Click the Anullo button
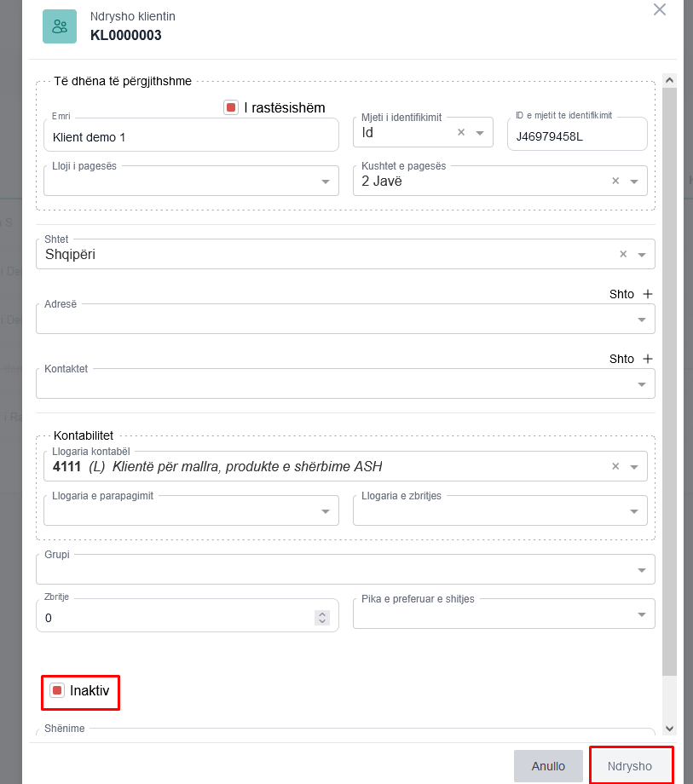 [x=548, y=766]
